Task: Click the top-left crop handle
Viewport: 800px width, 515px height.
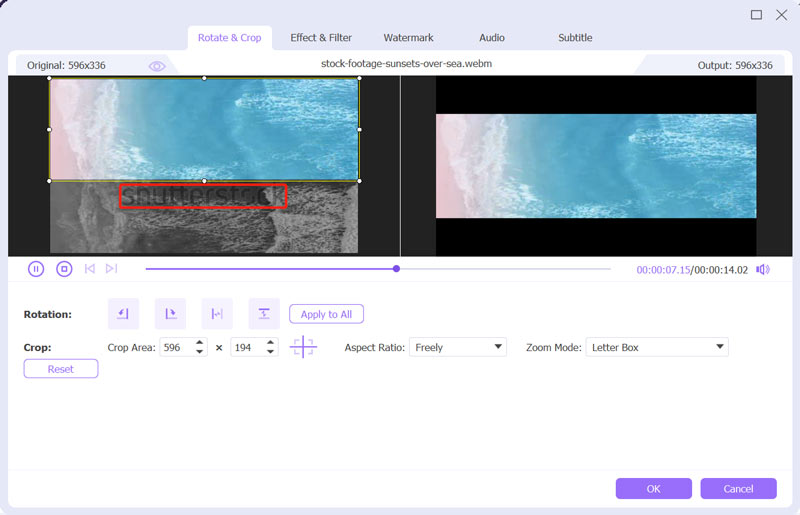Action: [49, 78]
